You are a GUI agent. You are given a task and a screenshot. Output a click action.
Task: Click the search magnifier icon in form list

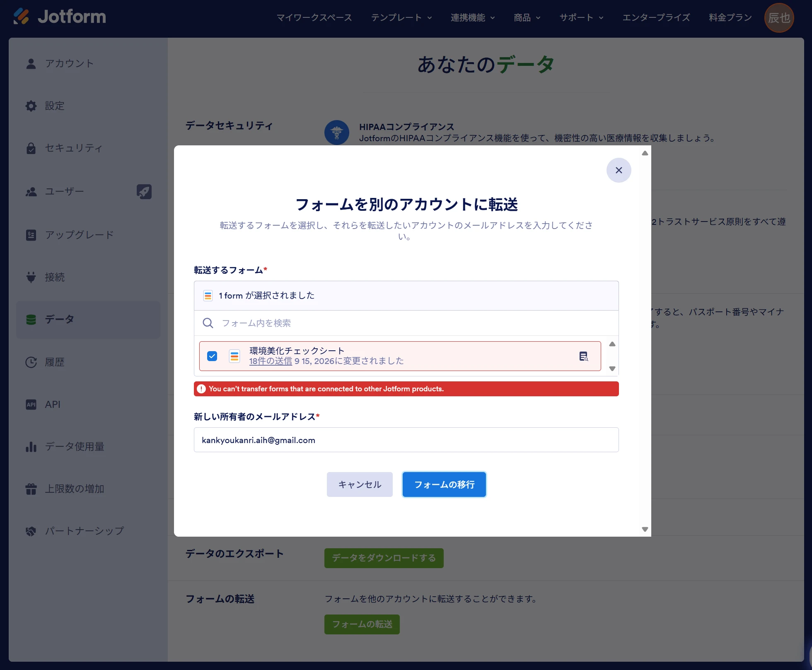(208, 323)
